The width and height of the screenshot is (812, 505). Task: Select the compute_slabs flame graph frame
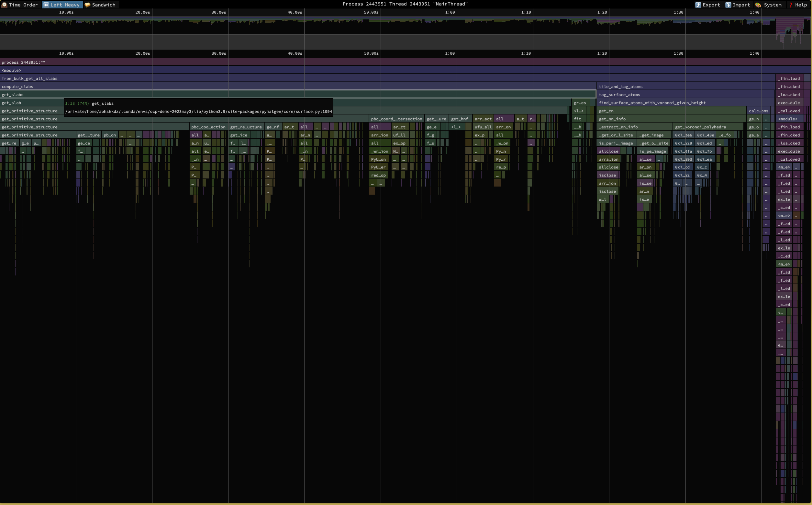(x=17, y=87)
